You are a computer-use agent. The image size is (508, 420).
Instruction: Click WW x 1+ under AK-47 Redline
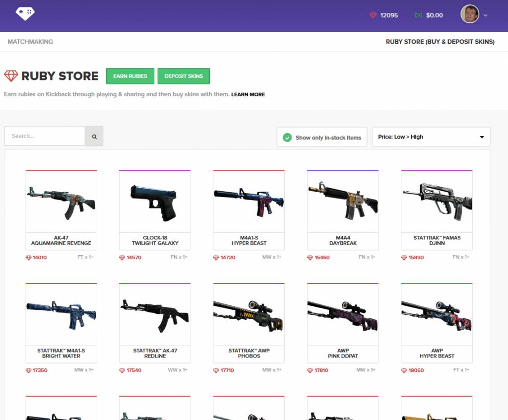pyautogui.click(x=178, y=370)
